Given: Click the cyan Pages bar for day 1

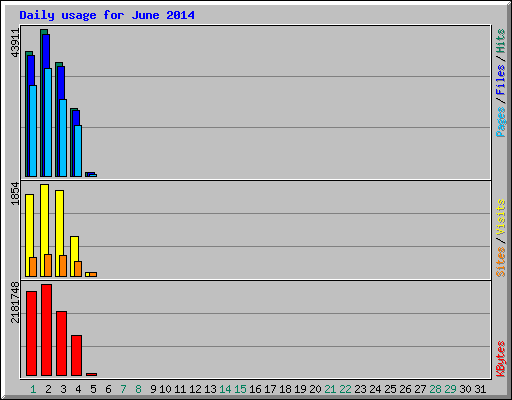Looking at the screenshot, I should click(33, 131).
